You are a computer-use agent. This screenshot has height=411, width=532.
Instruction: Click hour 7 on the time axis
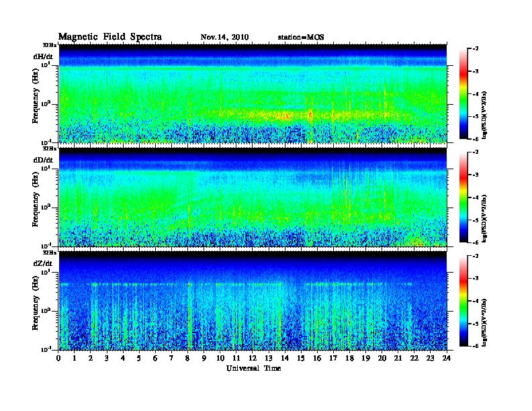tap(172, 359)
